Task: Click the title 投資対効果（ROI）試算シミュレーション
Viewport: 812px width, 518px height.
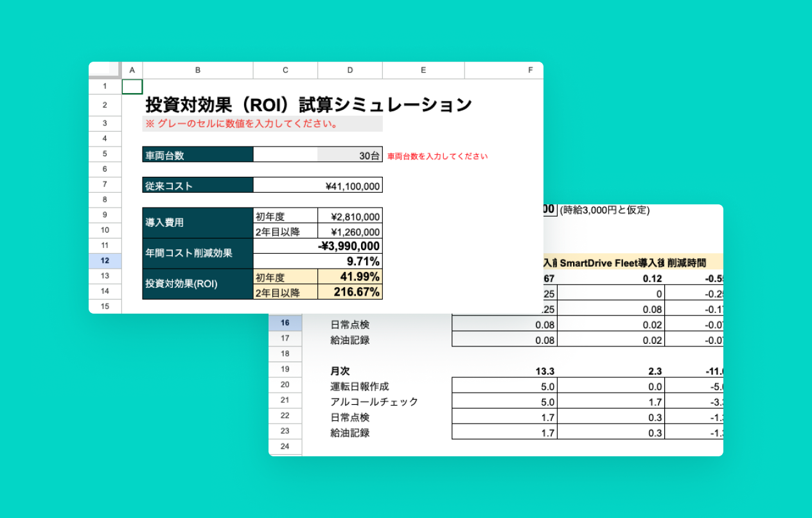Action: click(x=309, y=105)
